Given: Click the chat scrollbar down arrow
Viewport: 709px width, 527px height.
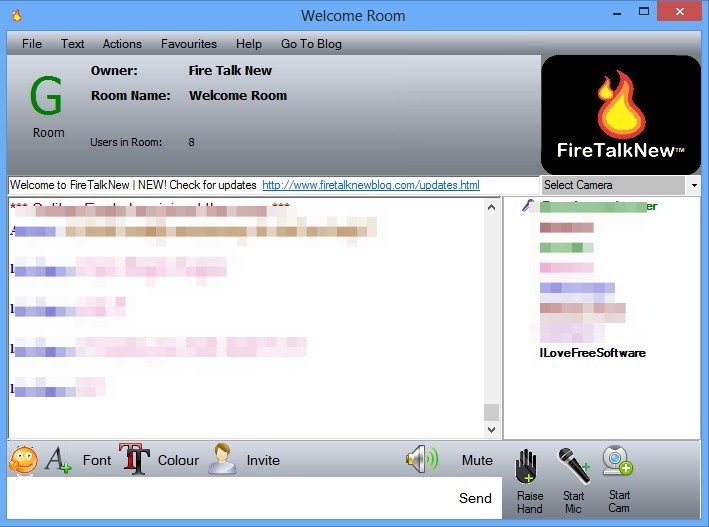Looking at the screenshot, I should pos(492,429).
